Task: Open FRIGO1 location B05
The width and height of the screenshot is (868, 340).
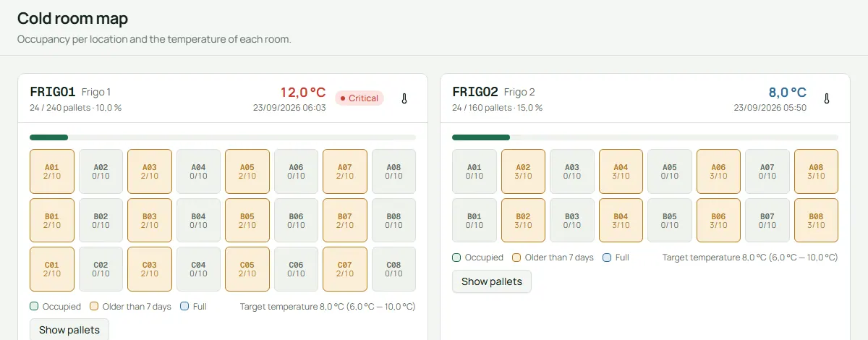Action: point(247,220)
